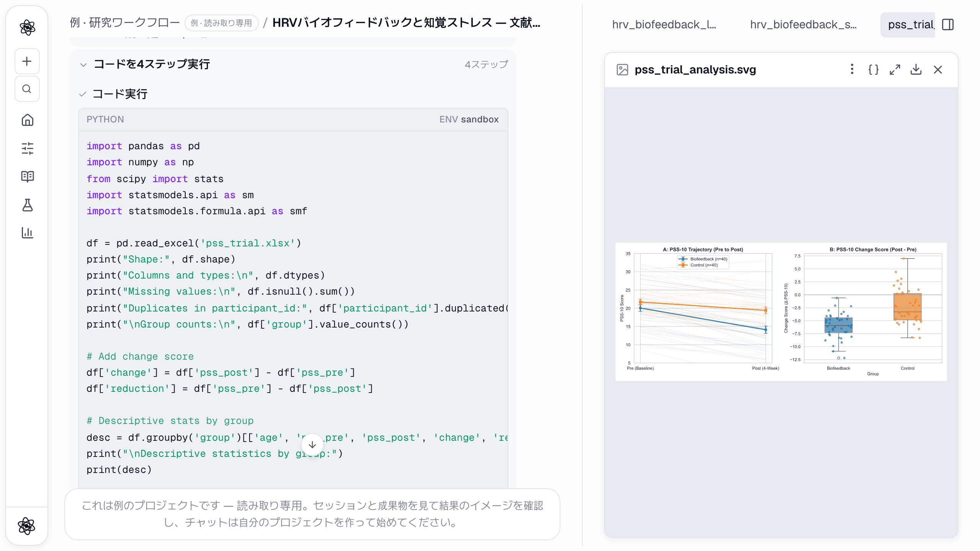
Task: Collapse the コードを4ステップ実行 section
Action: (x=83, y=65)
